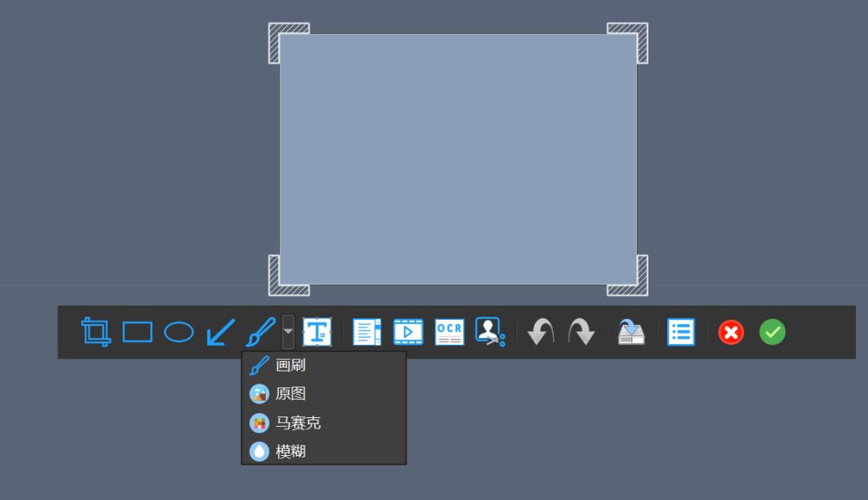Viewport: 868px width, 500px height.
Task: Choose 马赛克 mosaic option
Action: click(x=324, y=423)
